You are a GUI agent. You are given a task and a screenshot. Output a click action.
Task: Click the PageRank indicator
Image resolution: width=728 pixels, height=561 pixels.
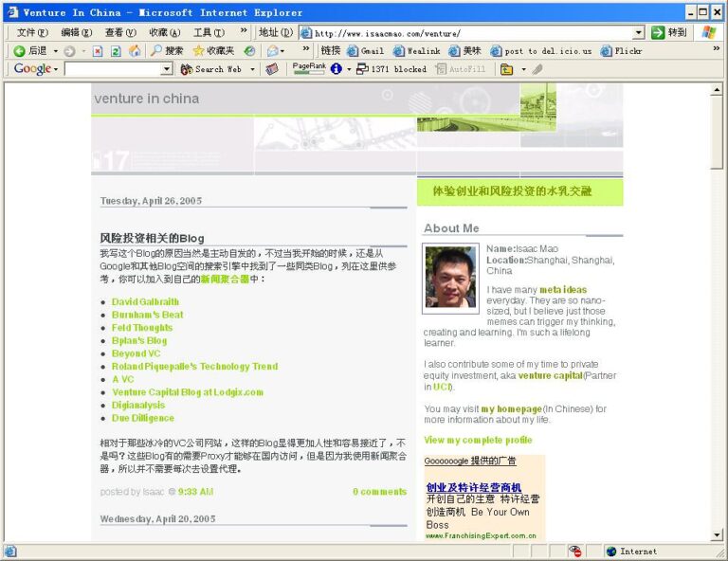tap(309, 68)
